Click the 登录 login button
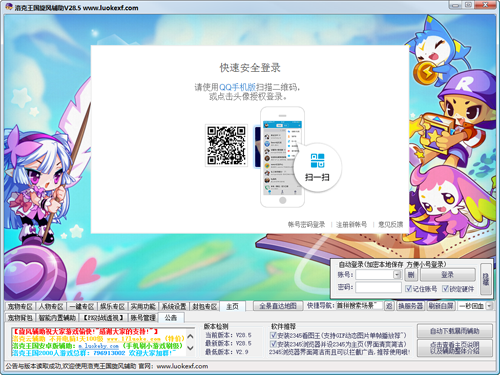The image size is (500, 375). click(x=447, y=275)
